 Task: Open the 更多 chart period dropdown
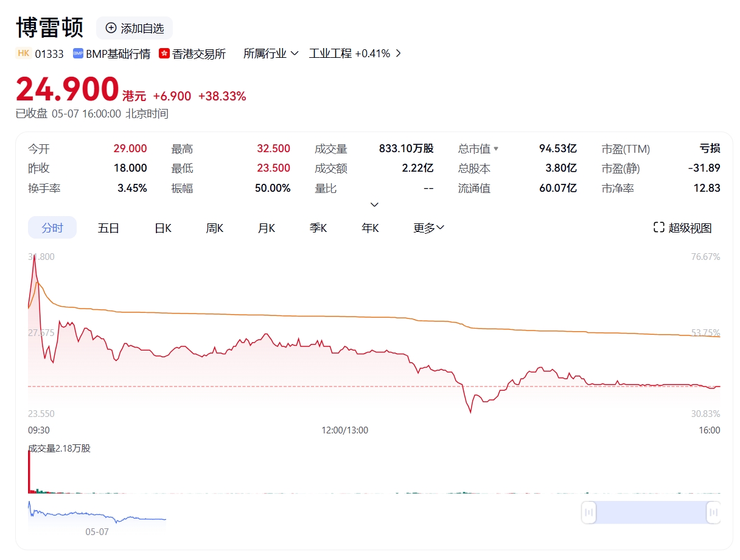tap(429, 228)
